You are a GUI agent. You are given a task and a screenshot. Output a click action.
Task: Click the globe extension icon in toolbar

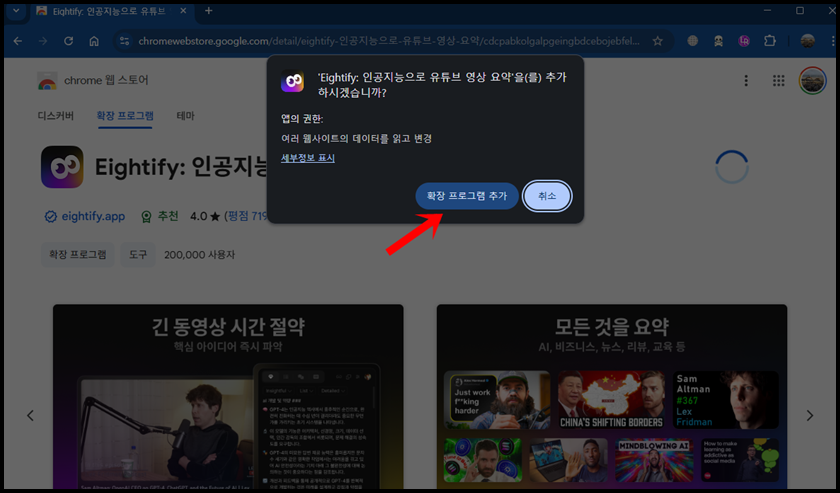[x=693, y=41]
